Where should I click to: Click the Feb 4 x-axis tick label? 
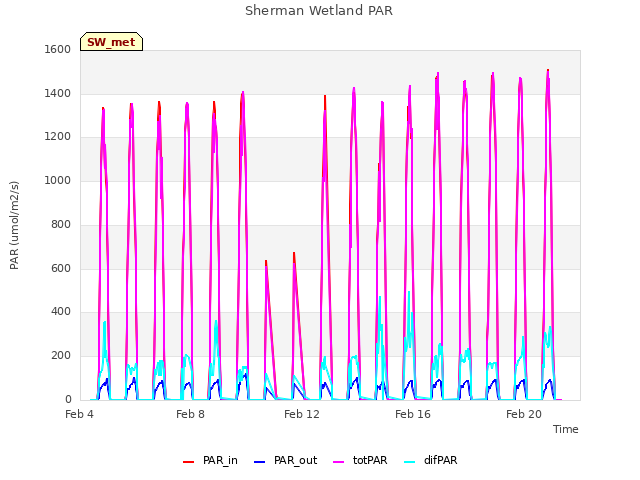79,414
